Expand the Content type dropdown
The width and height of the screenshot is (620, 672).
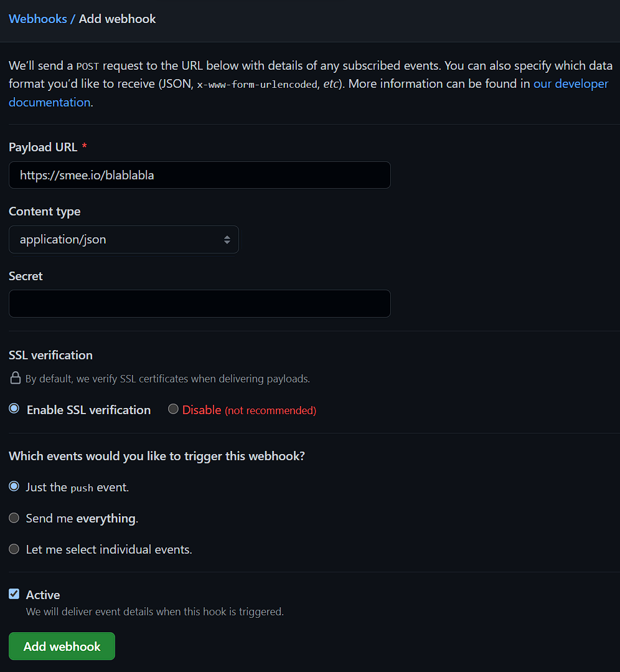[124, 240]
